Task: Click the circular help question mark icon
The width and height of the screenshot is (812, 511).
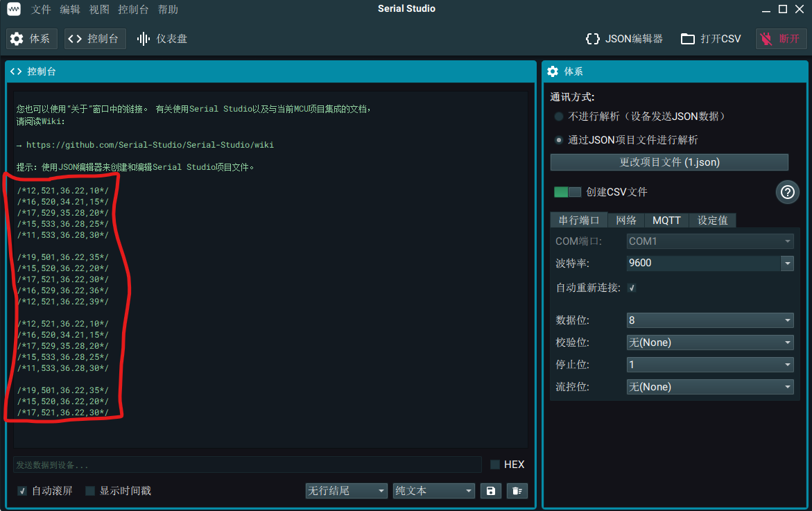Action: [x=787, y=192]
